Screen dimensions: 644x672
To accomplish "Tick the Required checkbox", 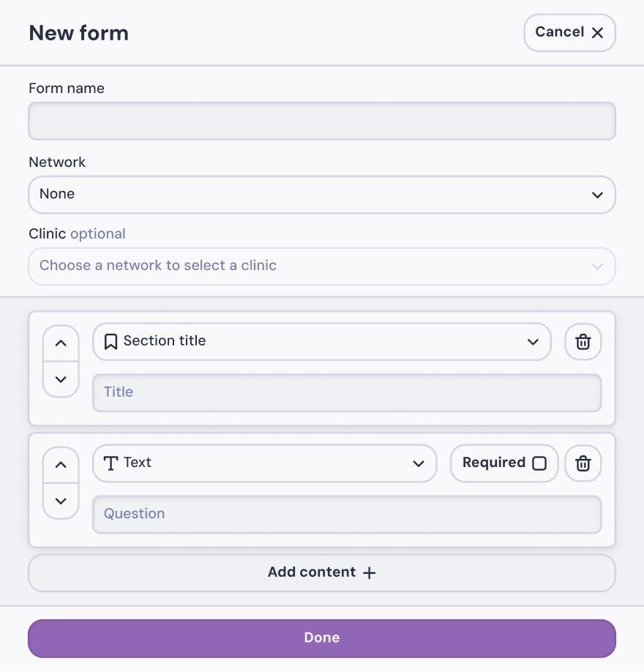I will point(539,463).
